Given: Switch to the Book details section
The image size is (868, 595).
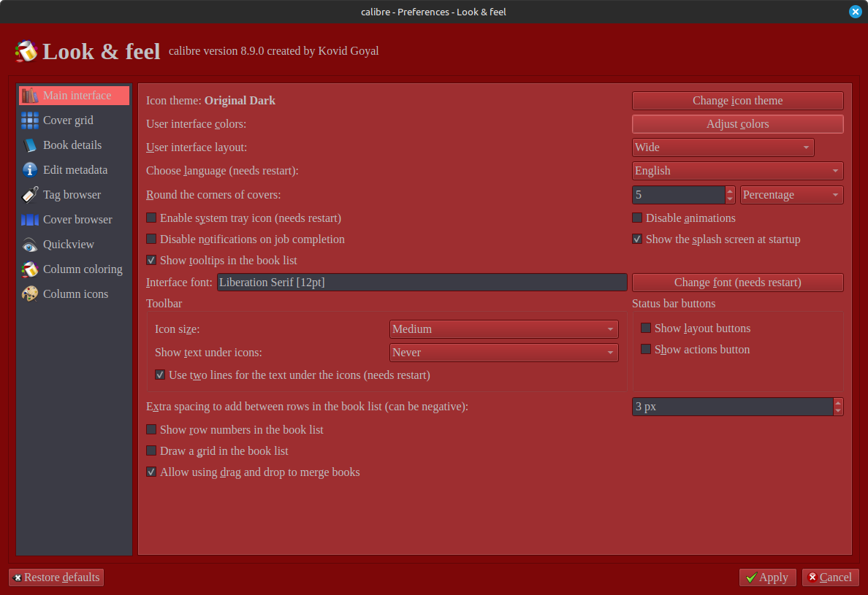Looking at the screenshot, I should (75, 145).
